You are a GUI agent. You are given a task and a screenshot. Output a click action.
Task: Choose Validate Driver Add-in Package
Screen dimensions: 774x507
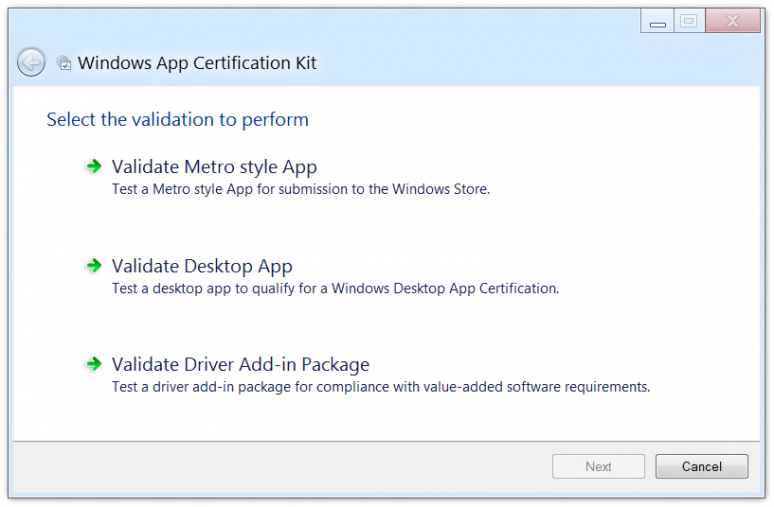tap(240, 365)
